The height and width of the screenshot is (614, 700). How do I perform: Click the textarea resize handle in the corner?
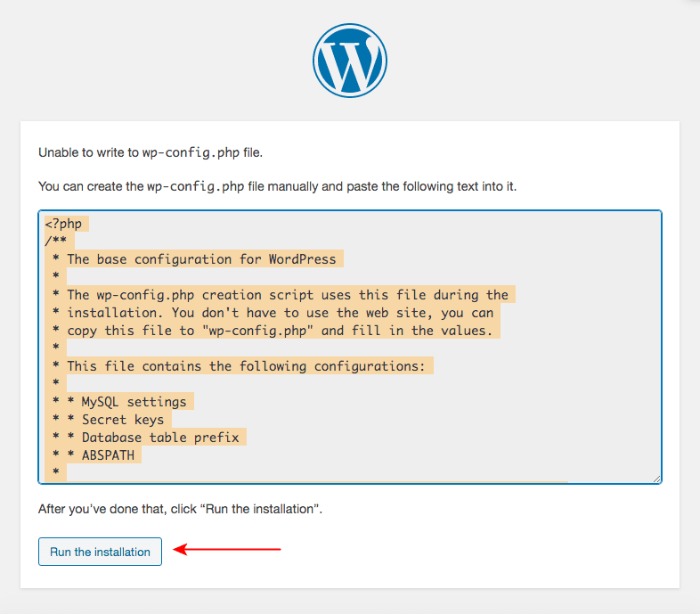pos(656,479)
